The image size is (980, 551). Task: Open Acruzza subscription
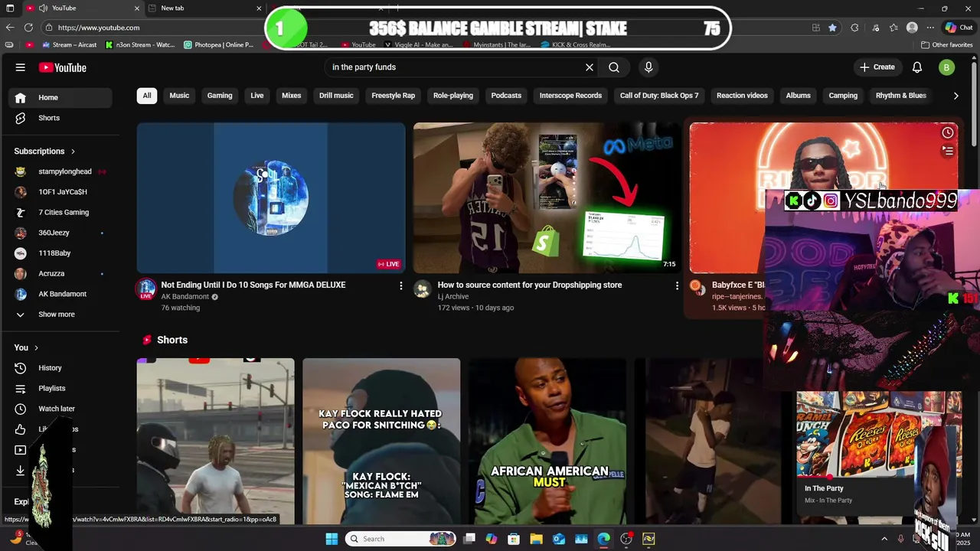(x=61, y=273)
